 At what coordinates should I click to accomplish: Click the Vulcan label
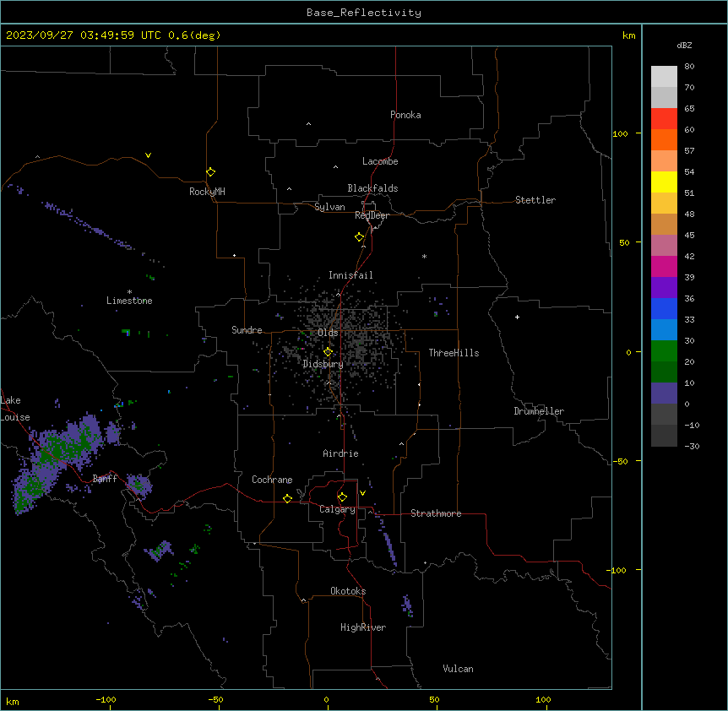click(x=458, y=669)
